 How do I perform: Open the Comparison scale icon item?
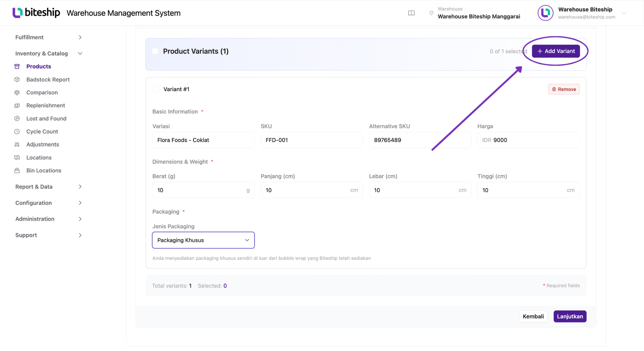(x=42, y=92)
